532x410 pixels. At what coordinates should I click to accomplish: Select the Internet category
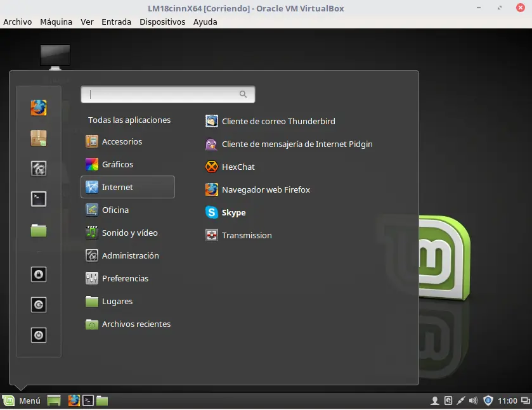point(127,187)
